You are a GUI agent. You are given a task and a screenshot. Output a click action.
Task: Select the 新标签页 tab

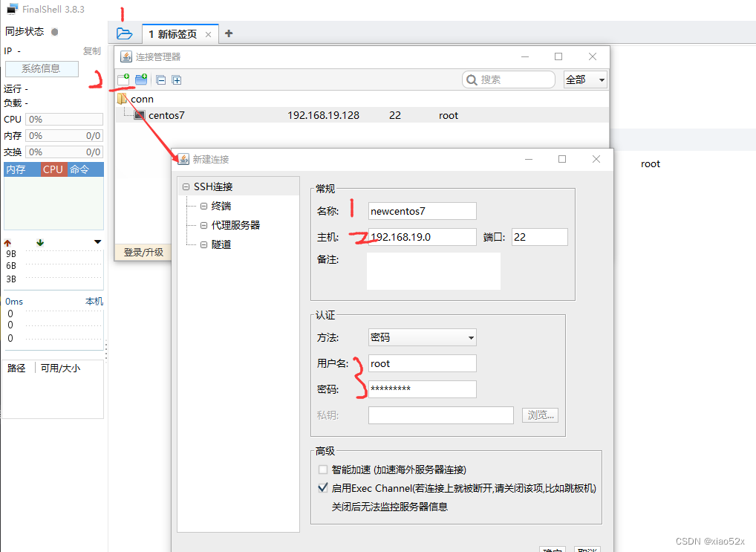(x=176, y=33)
